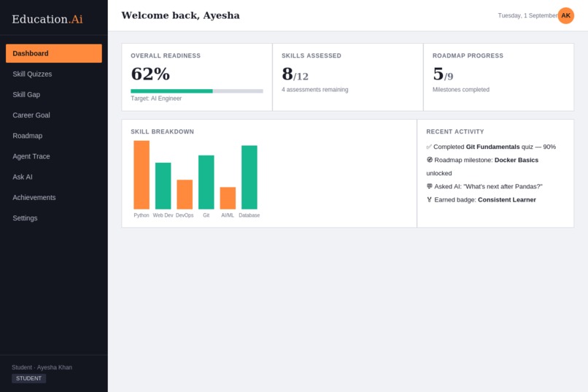Click the Database bar in chart

[249, 177]
